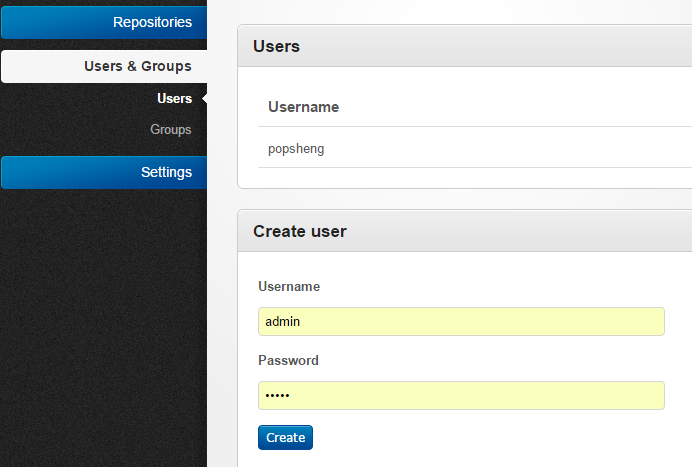Select the Users & Groups menu item

104,66
